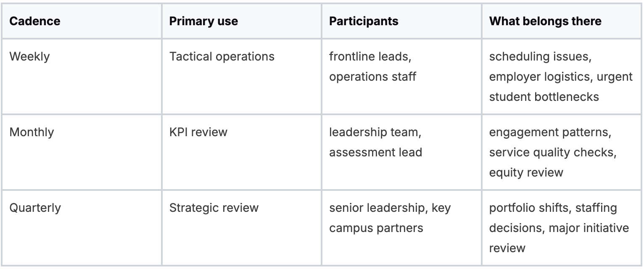
Task: Click the Participants column header
Action: (364, 21)
